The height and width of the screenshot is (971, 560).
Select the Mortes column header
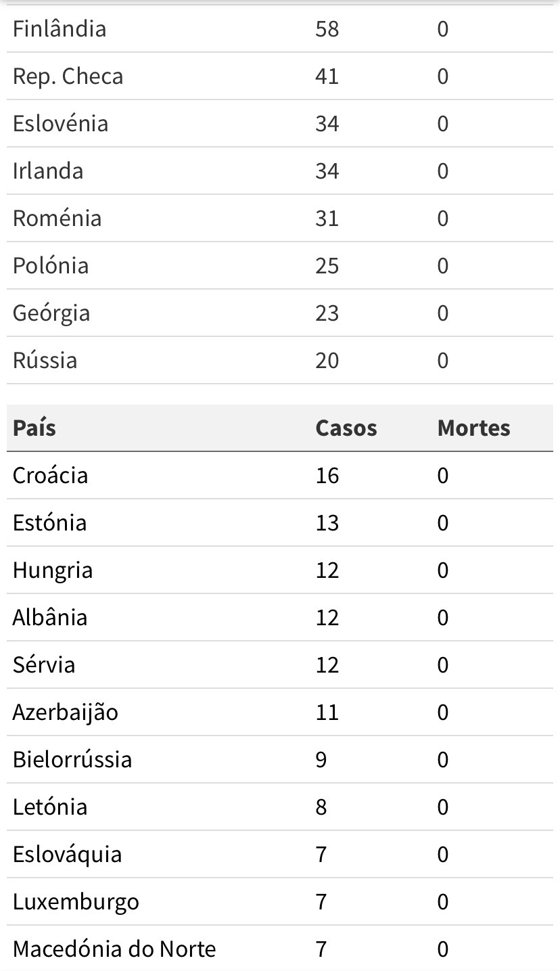pos(474,428)
